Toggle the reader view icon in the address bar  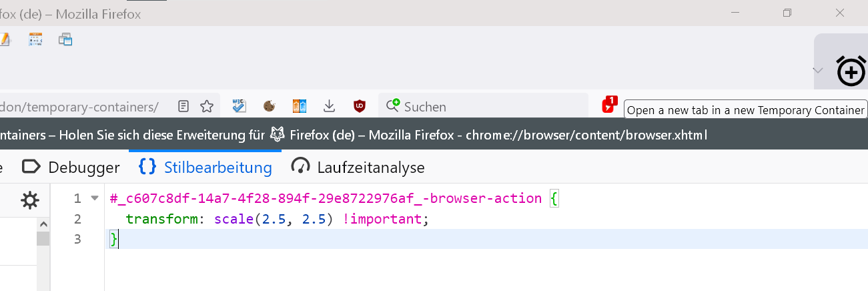click(183, 106)
